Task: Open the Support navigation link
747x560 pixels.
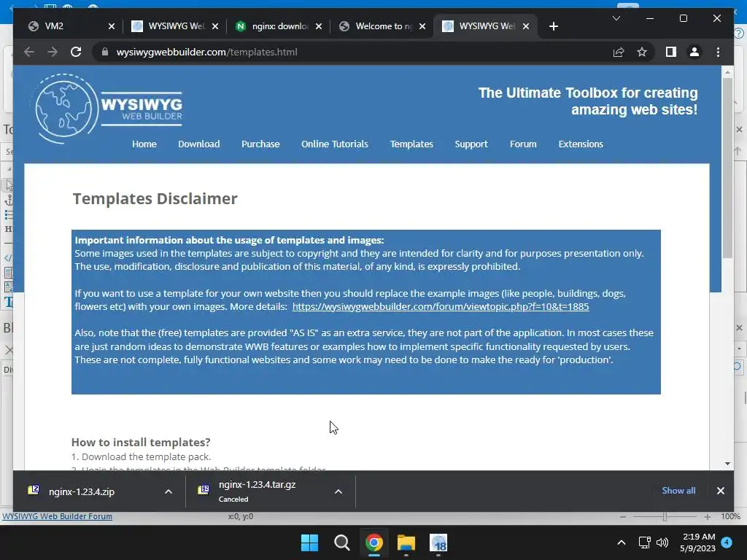Action: tap(471, 144)
